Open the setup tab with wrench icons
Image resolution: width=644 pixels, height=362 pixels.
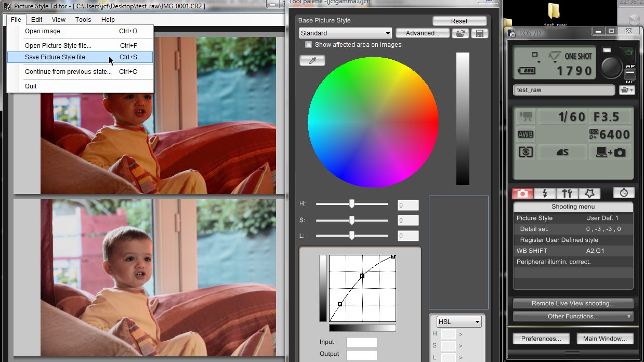[567, 193]
